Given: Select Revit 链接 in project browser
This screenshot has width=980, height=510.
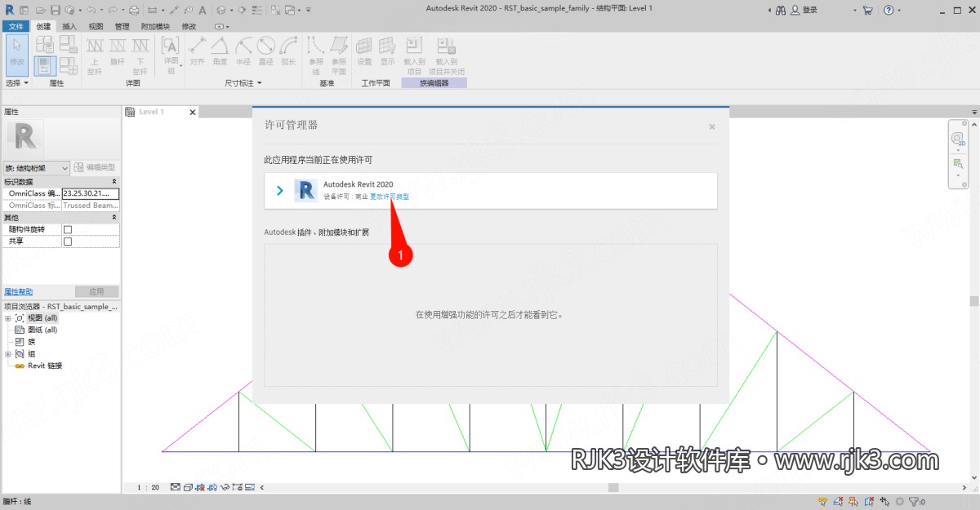Looking at the screenshot, I should click(45, 366).
